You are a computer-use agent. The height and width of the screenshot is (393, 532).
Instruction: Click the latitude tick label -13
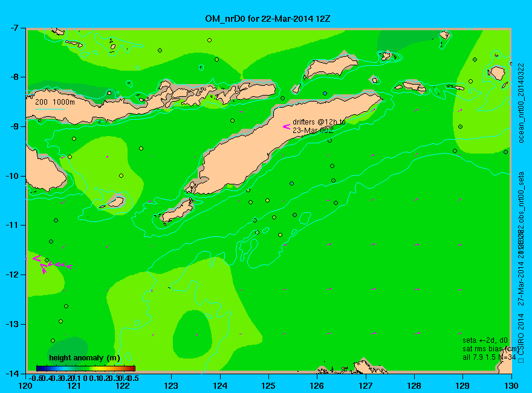click(x=11, y=324)
